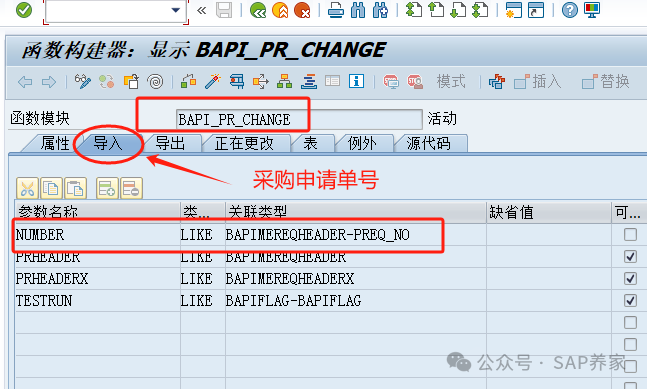Click the Cut scissors icon
This screenshot has height=389, width=647.
(27, 189)
